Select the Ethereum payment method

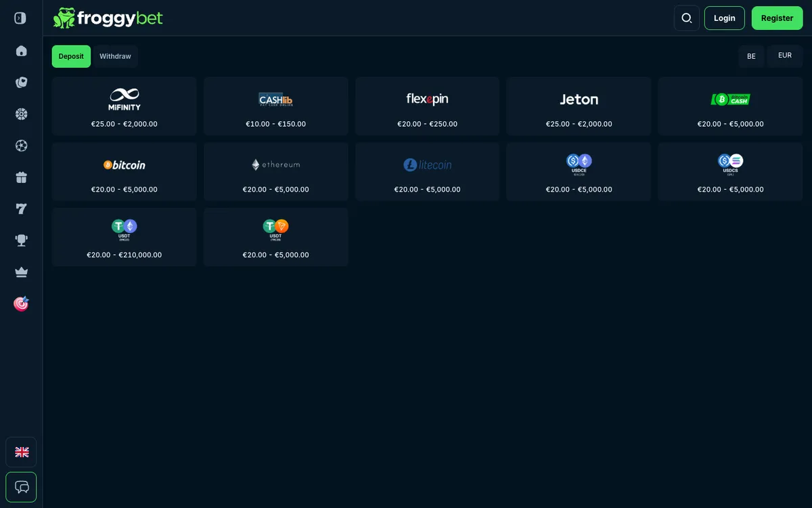(x=276, y=172)
